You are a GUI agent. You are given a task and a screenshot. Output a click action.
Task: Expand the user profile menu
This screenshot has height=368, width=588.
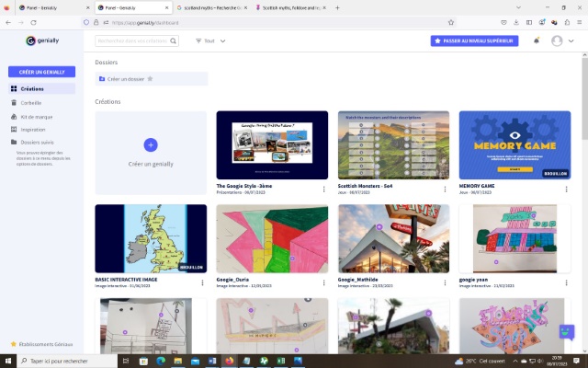562,40
